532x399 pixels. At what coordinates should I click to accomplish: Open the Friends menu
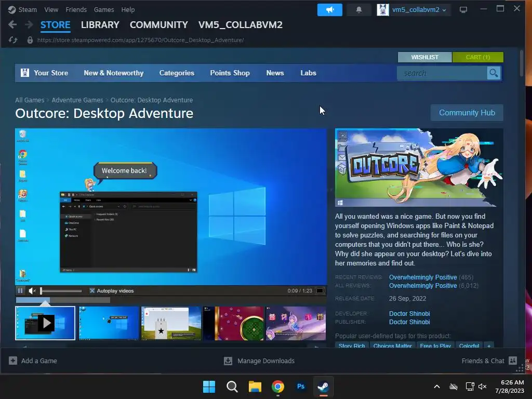click(76, 9)
